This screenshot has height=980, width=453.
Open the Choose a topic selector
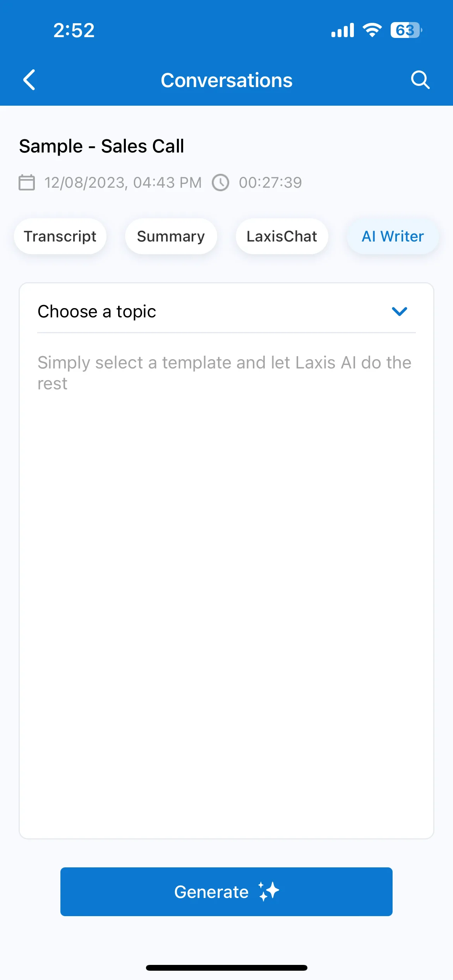point(226,312)
